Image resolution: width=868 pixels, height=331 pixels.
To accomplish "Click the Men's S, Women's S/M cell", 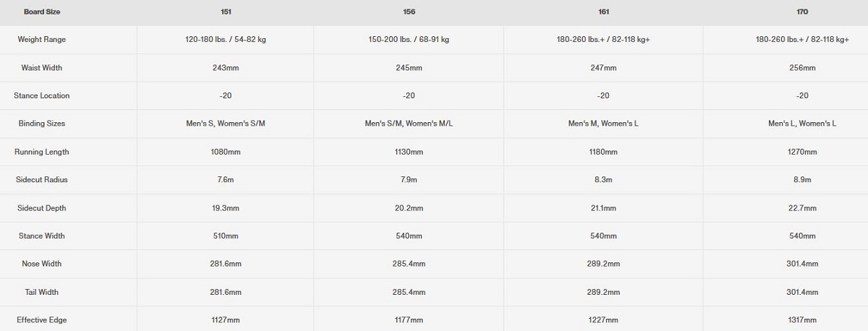I will pos(225,124).
